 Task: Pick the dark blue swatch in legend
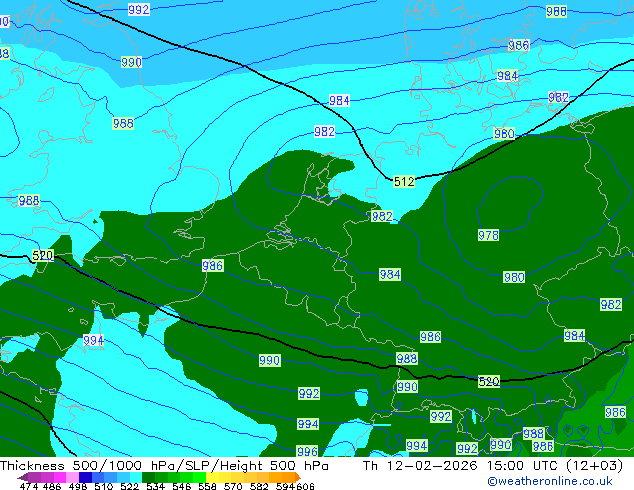[85, 477]
